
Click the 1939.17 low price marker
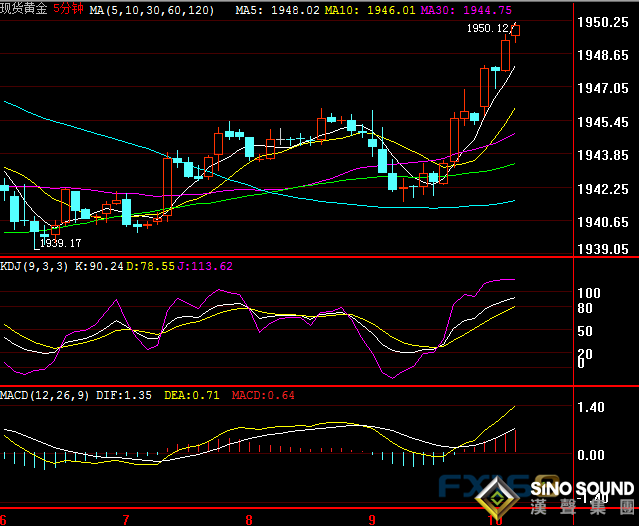[60, 243]
